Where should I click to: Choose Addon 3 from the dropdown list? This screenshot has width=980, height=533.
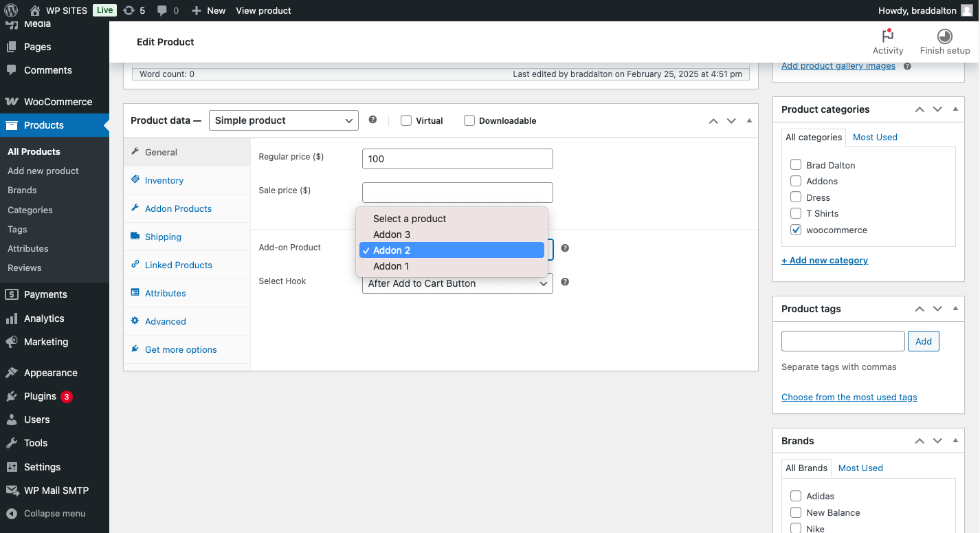click(x=392, y=235)
